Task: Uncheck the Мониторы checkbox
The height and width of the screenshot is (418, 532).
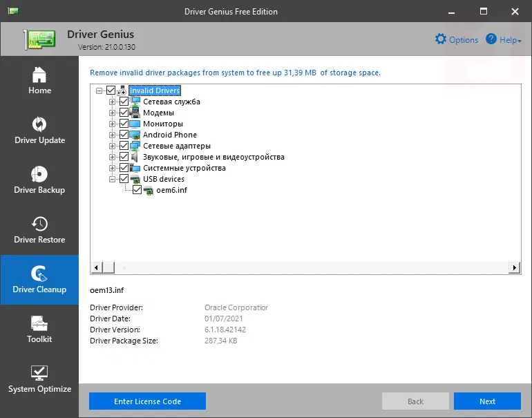Action: (124, 124)
